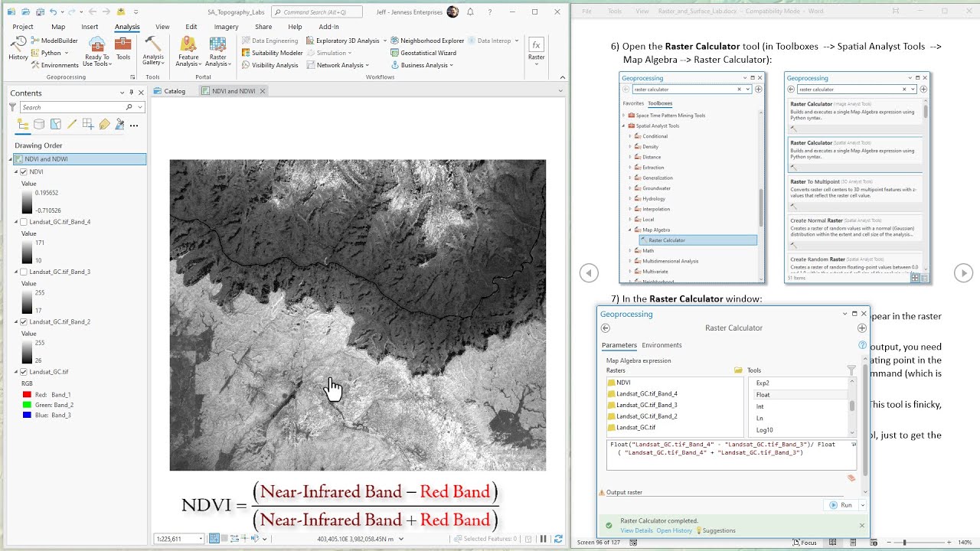Open the Imagery ribbon tab
980x551 pixels.
226,27
